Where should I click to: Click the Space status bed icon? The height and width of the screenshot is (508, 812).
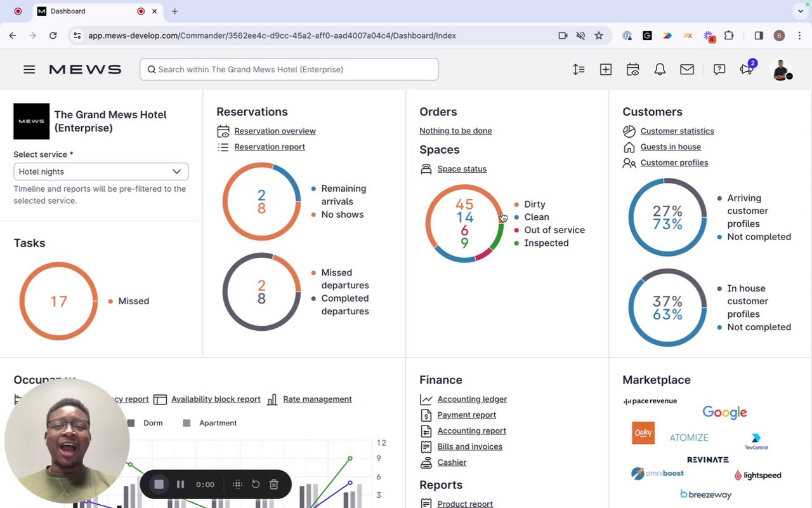[426, 169]
